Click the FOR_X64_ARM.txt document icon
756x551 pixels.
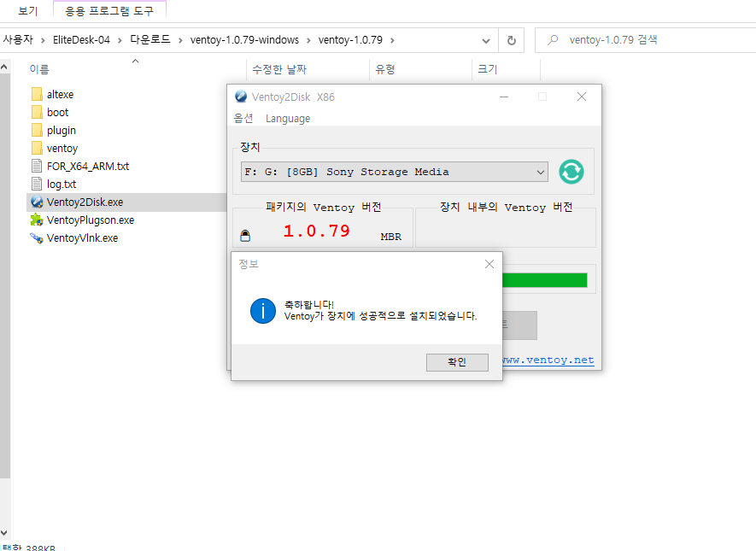tap(37, 167)
